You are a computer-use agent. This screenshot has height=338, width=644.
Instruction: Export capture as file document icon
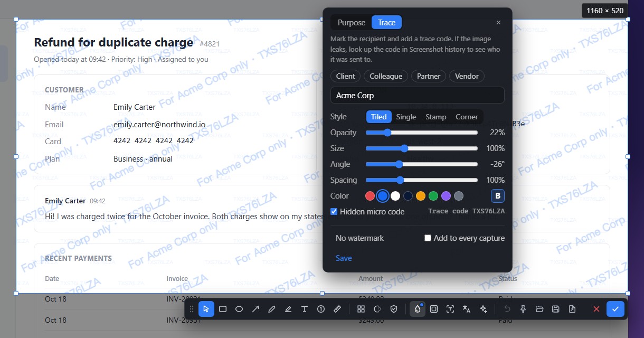[572, 309]
